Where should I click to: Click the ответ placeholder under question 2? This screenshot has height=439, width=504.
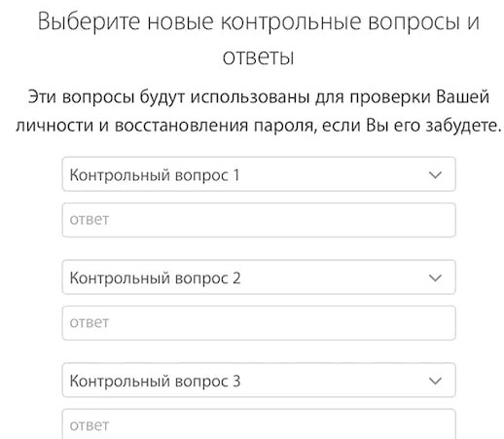(90, 323)
